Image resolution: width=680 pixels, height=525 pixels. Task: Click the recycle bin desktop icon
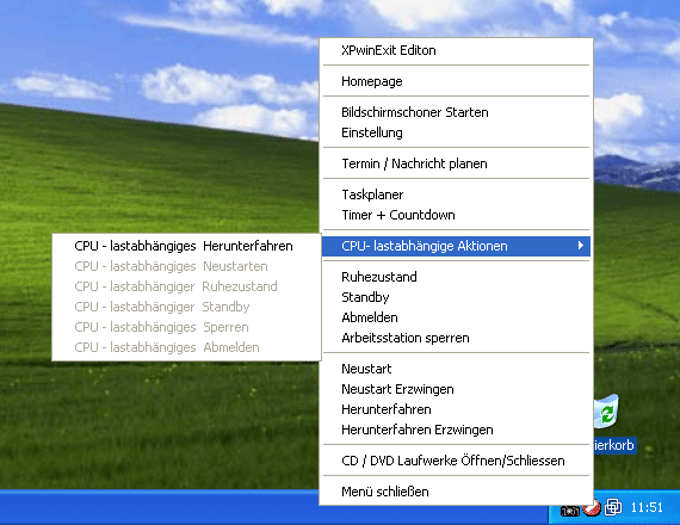[x=606, y=412]
